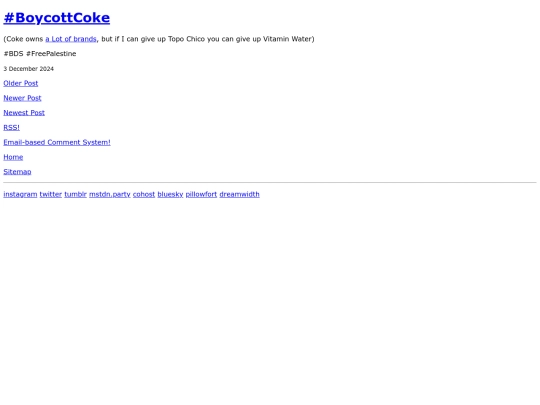Screen dimensions: 540x405
Task: Open the bluesky link
Action: (x=170, y=194)
